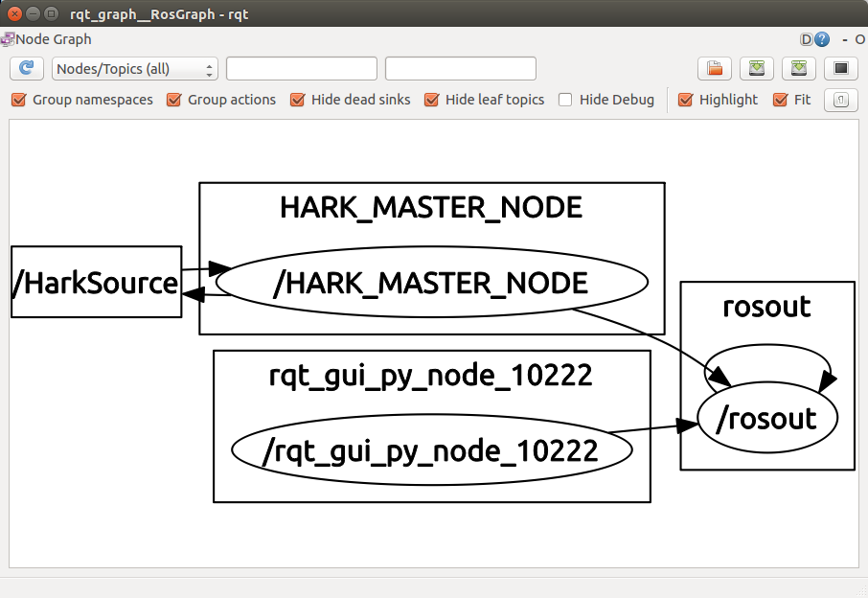The image size is (868, 598).
Task: Click the save as image icon
Action: tap(840, 68)
